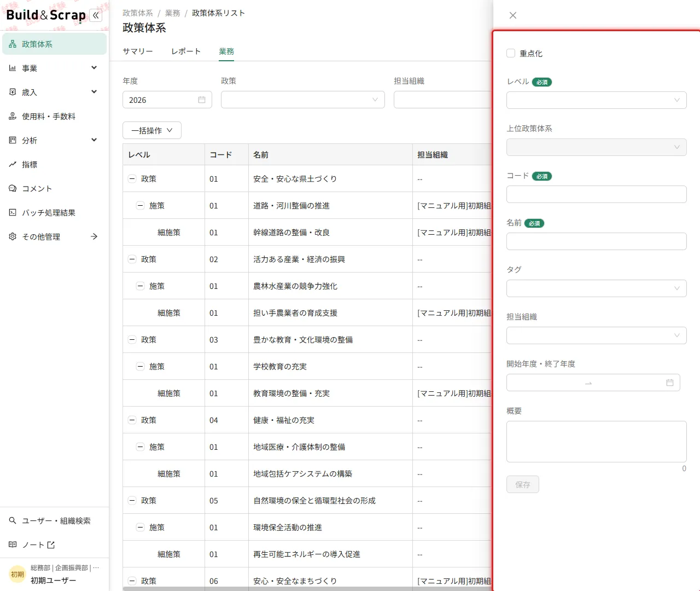Open the calendar icon in the 年度 field
Screen dimensions: 700x591
click(202, 100)
